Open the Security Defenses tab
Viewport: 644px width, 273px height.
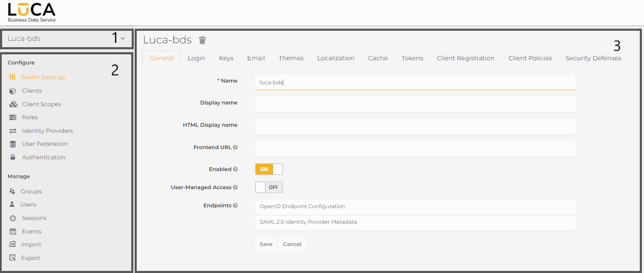(593, 58)
